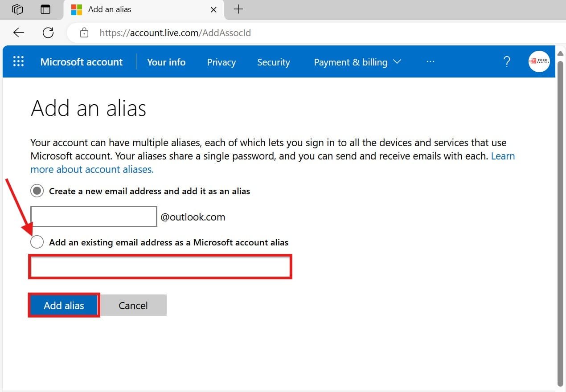Screen dimensions: 566x392
Task: Open the Privacy menu item
Action: 221,62
